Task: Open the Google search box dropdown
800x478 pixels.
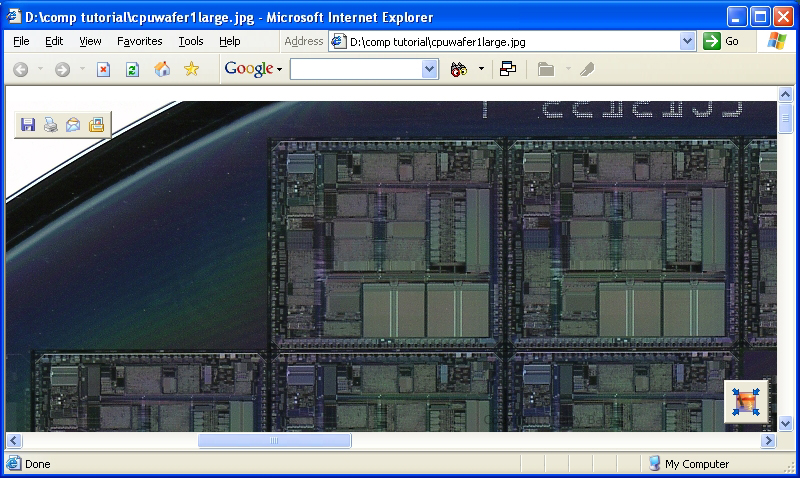Action: 430,69
